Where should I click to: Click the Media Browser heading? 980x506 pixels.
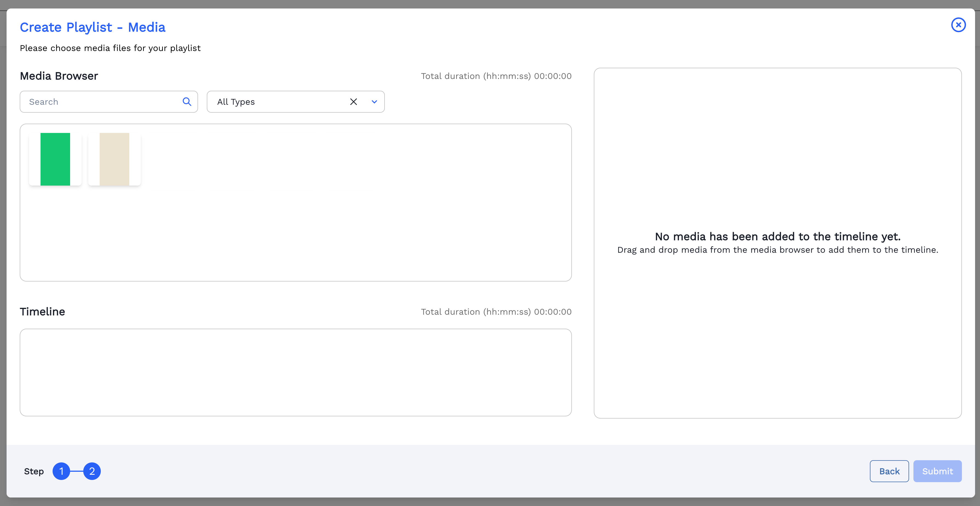[x=59, y=76]
